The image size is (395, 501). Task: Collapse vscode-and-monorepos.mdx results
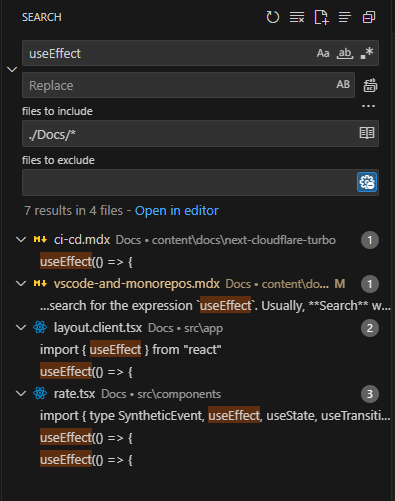pyautogui.click(x=21, y=284)
